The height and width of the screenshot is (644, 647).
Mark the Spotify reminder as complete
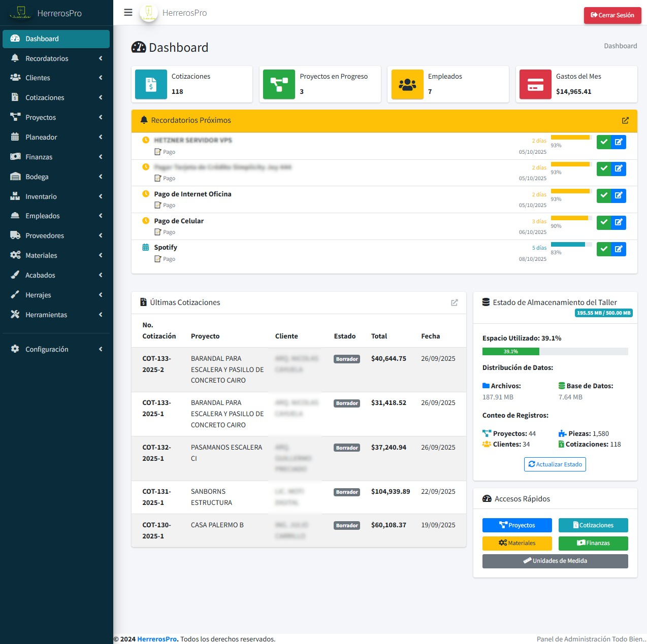pyautogui.click(x=604, y=249)
